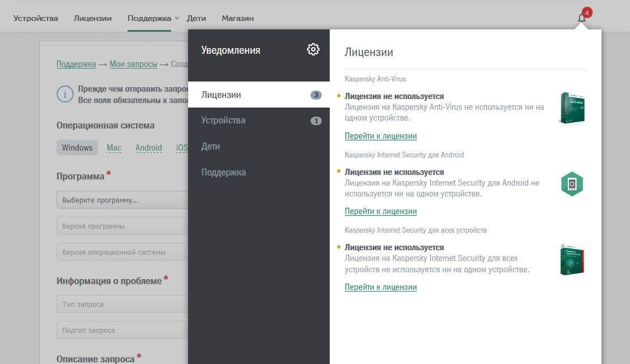Click 'Kaspersky Internet Security для Android' product label
Image resolution: width=630 pixels, height=364 pixels.
[404, 155]
